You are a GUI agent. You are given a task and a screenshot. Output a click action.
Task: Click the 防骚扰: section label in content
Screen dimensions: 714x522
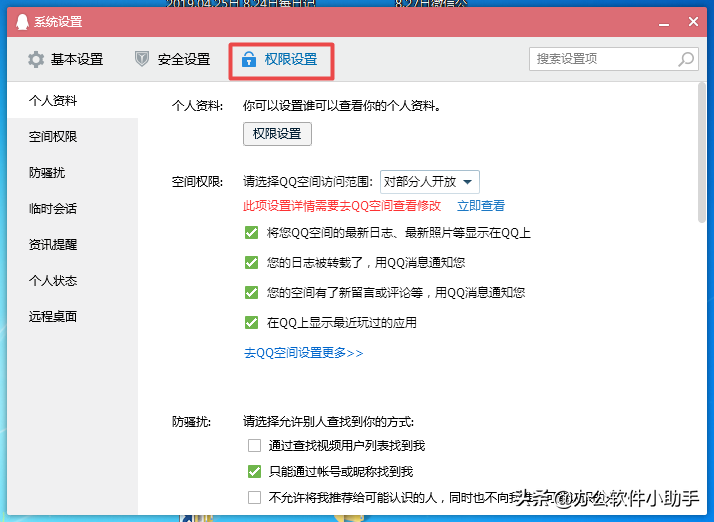click(191, 422)
